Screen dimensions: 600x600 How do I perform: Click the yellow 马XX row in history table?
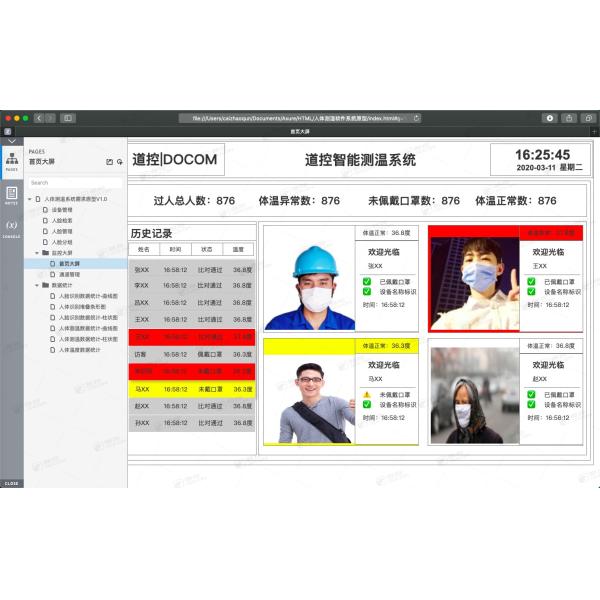pos(191,389)
